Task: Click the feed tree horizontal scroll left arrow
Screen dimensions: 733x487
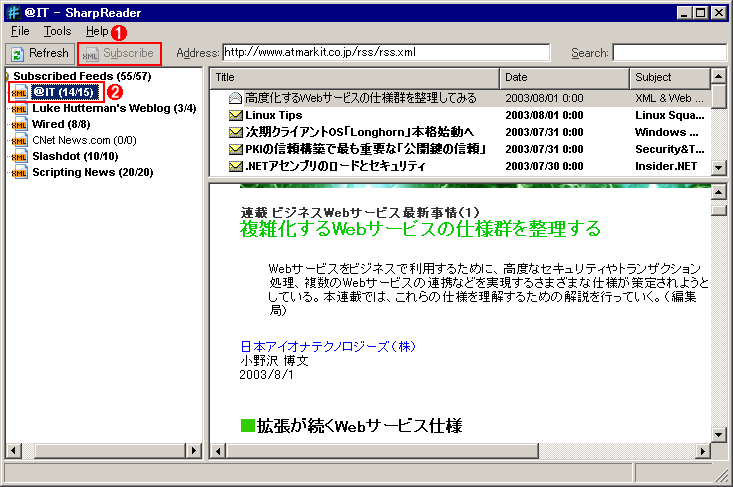Action: pyautogui.click(x=13, y=451)
